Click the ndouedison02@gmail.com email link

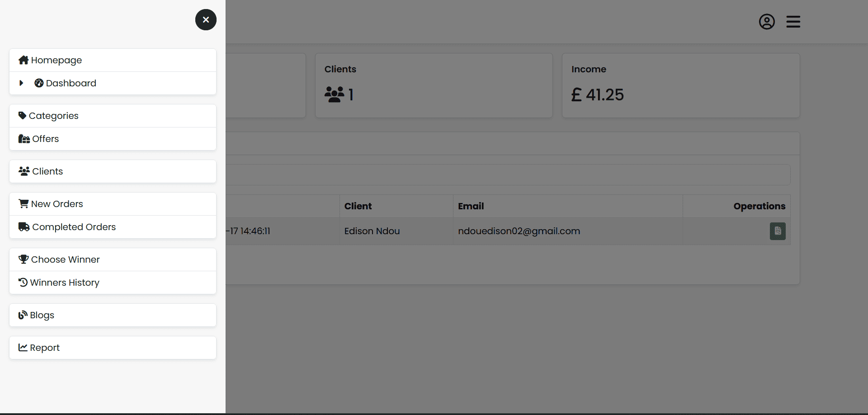[519, 231]
